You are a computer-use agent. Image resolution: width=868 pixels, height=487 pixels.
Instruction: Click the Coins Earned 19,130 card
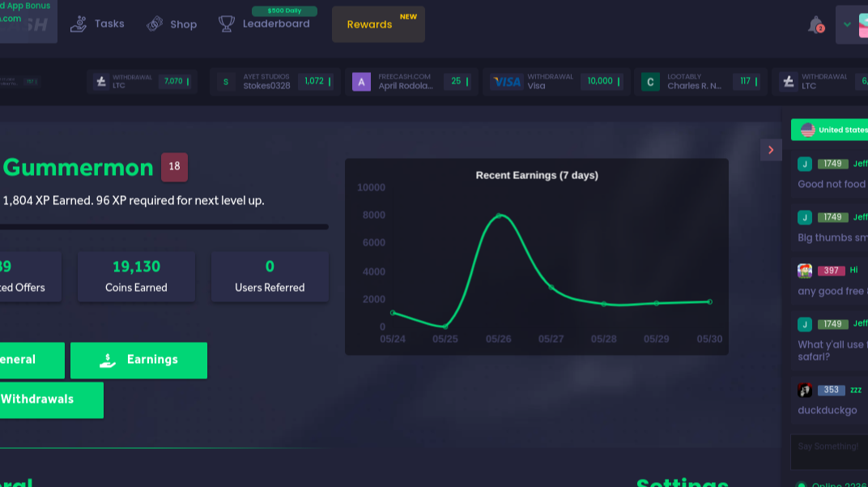pyautogui.click(x=136, y=276)
